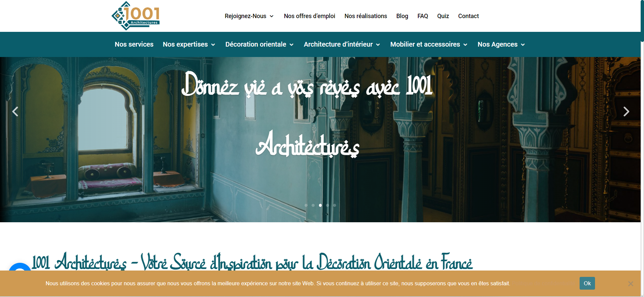Expand the Nos expertises menu
This screenshot has height=297, width=644.
point(189,44)
